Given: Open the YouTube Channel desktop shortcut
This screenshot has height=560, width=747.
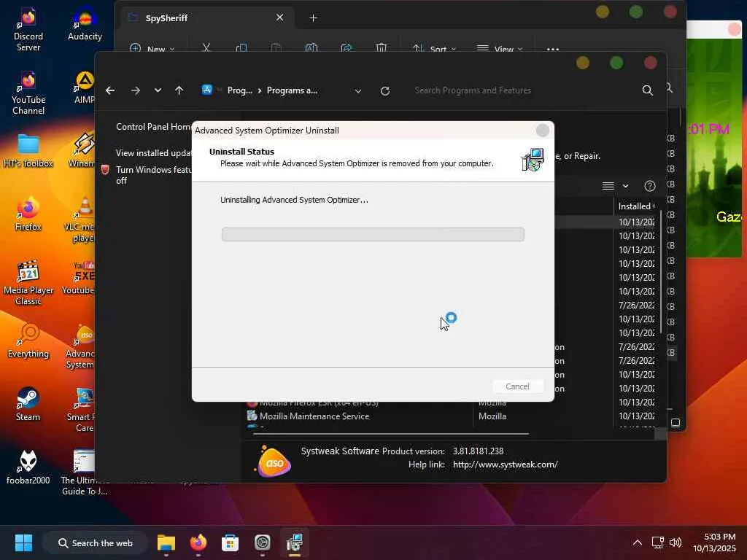Looking at the screenshot, I should (x=28, y=93).
